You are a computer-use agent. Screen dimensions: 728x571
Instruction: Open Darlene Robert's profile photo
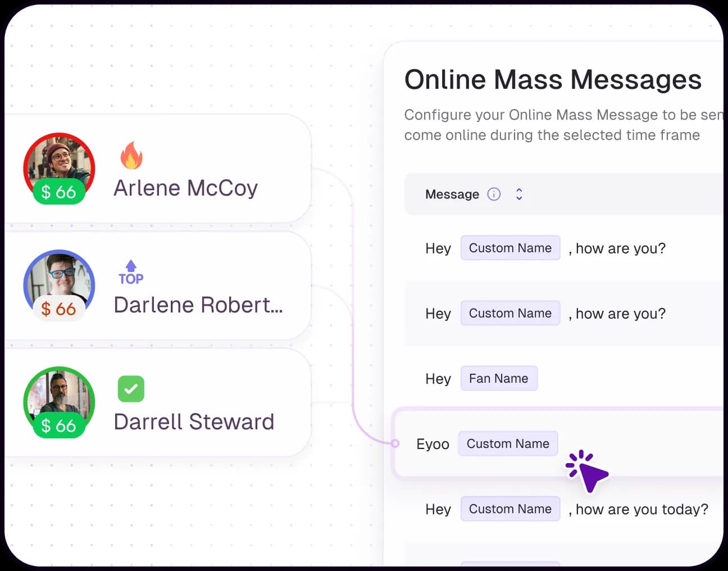59,281
